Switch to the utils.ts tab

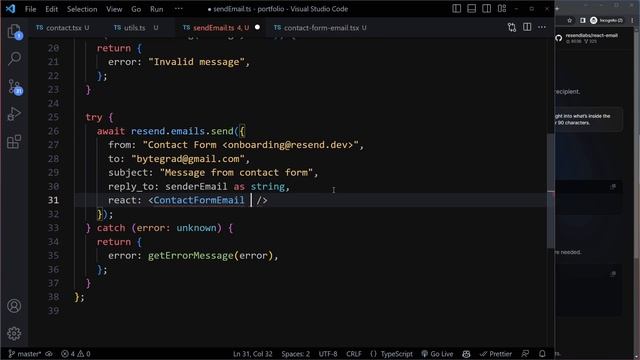135,28
